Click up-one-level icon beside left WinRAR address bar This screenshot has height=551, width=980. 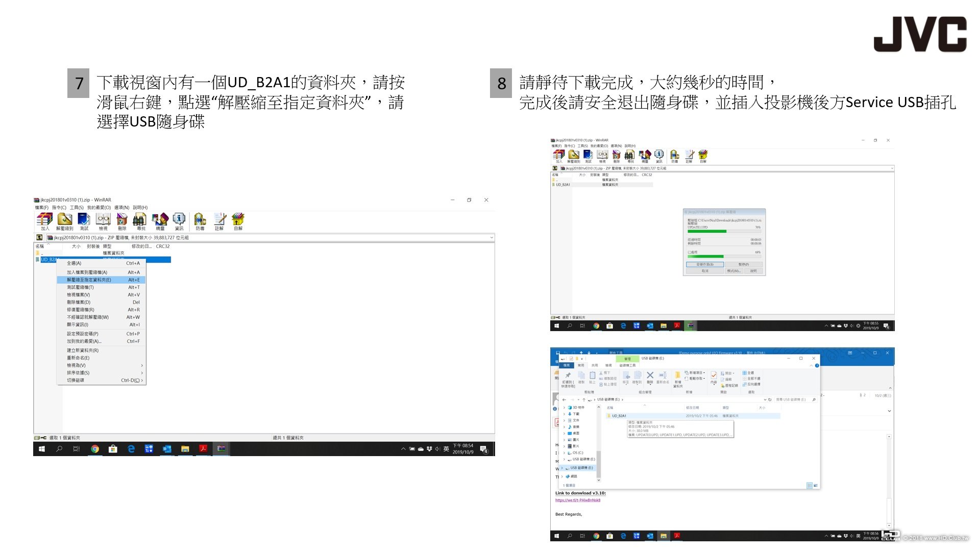pyautogui.click(x=39, y=238)
